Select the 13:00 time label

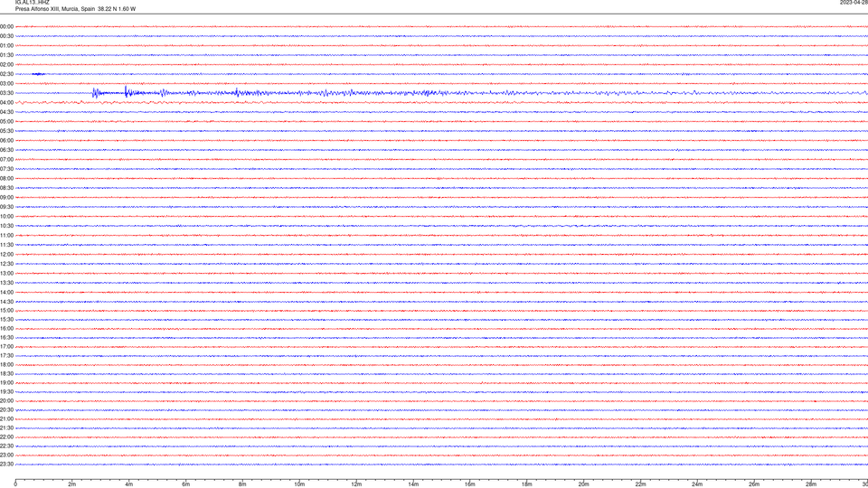pyautogui.click(x=6, y=273)
